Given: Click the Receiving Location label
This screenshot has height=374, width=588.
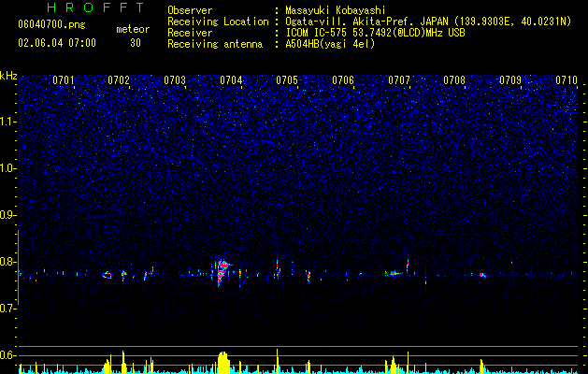Looking at the screenshot, I should pyautogui.click(x=218, y=22).
